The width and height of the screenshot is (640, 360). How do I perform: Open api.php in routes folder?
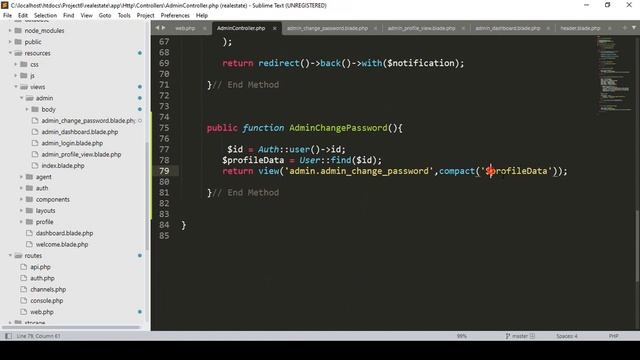tap(40, 267)
